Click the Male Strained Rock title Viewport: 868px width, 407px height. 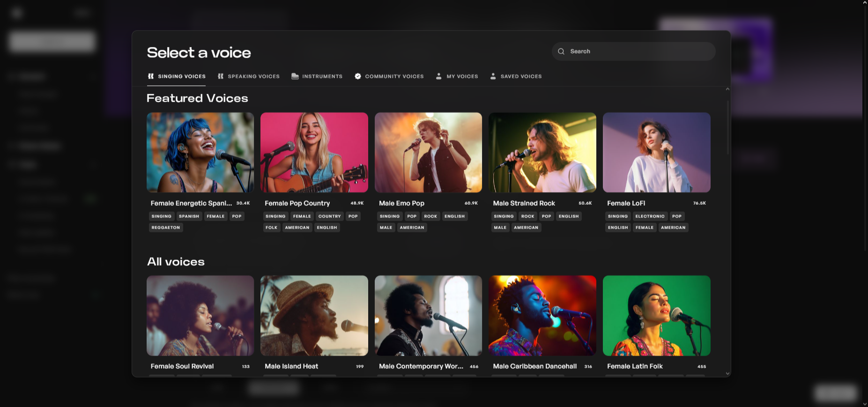click(524, 203)
